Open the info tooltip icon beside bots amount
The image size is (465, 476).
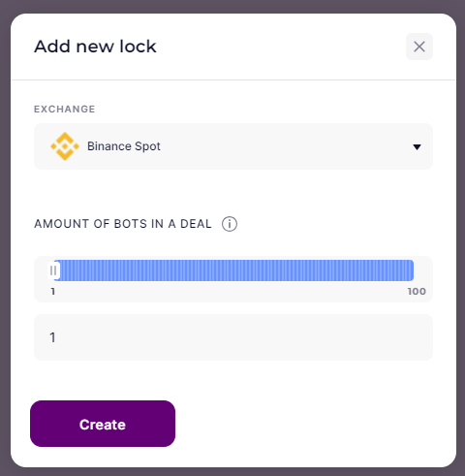tap(230, 224)
